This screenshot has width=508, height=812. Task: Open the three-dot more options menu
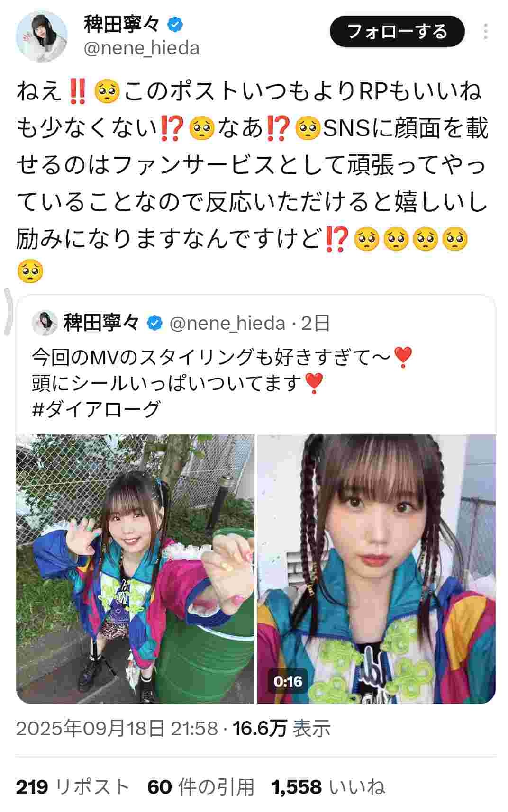[x=485, y=31]
